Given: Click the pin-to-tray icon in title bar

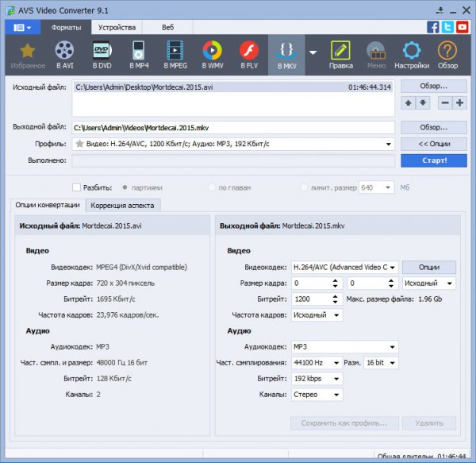Looking at the screenshot, I should [x=440, y=11].
